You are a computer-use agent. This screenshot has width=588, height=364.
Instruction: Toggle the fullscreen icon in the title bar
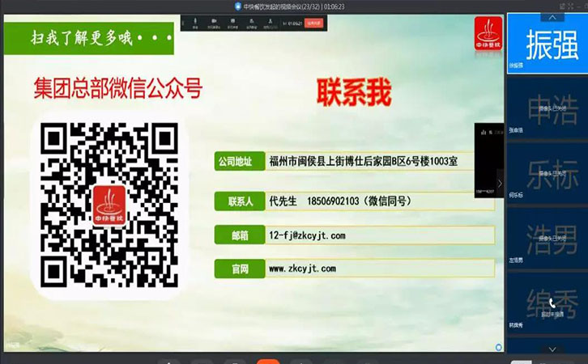571,6
